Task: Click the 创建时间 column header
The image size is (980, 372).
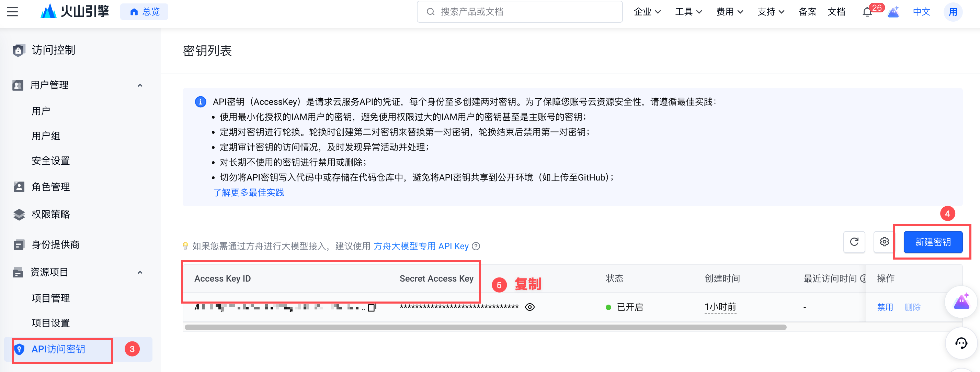Action: (x=722, y=278)
